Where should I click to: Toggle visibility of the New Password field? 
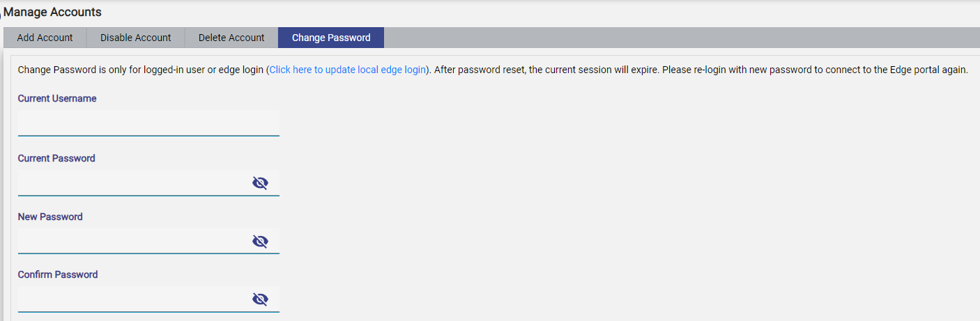(260, 242)
